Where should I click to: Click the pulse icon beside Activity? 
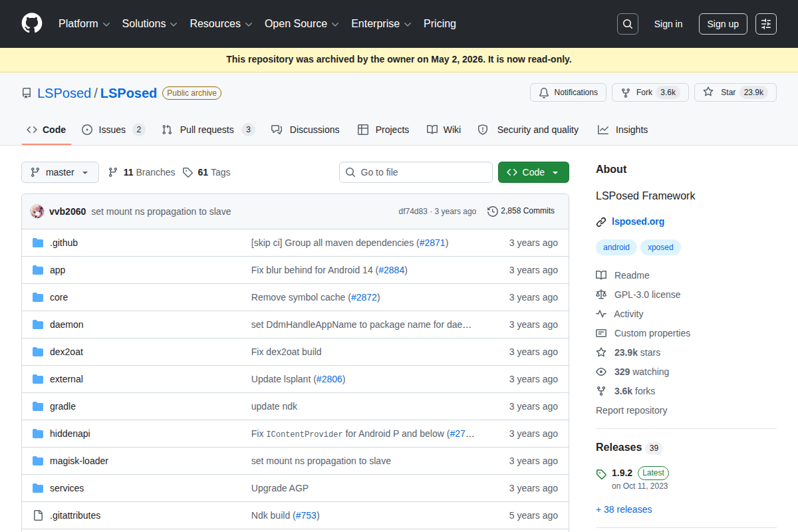point(601,314)
